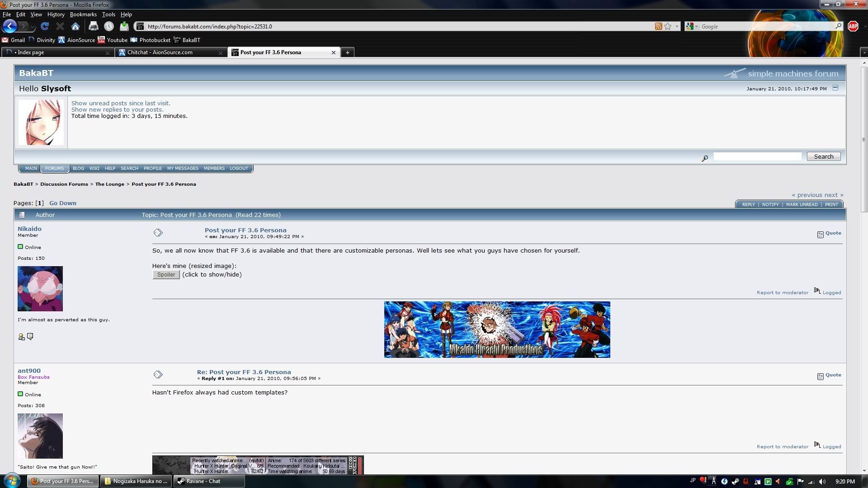Expand the URL bar history dropdown arrow
868x488 pixels.
point(677,26)
